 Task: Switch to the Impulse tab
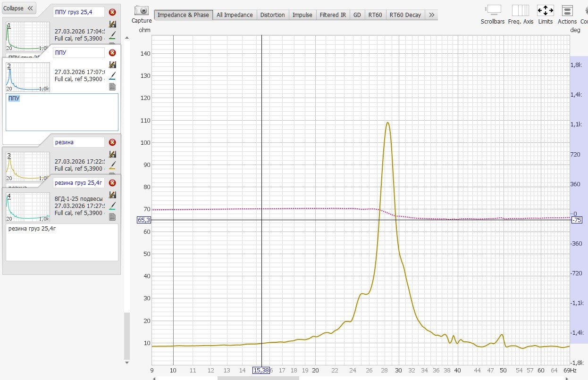pyautogui.click(x=302, y=15)
